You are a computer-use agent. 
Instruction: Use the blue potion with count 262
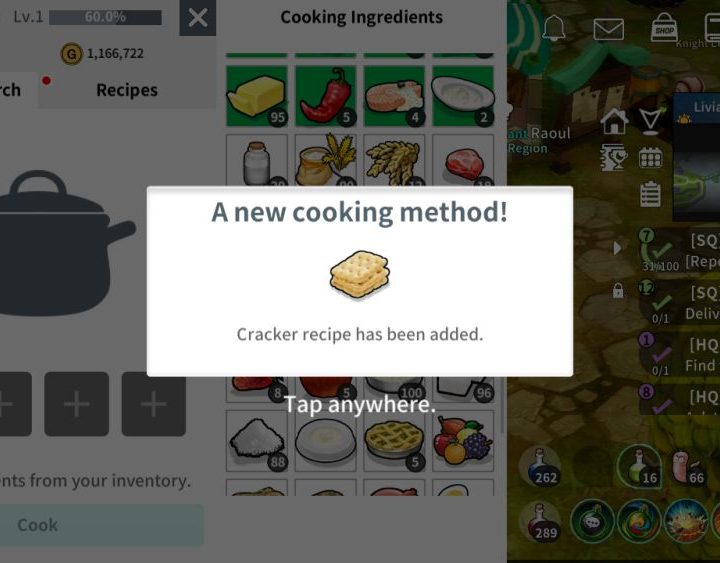540,467
